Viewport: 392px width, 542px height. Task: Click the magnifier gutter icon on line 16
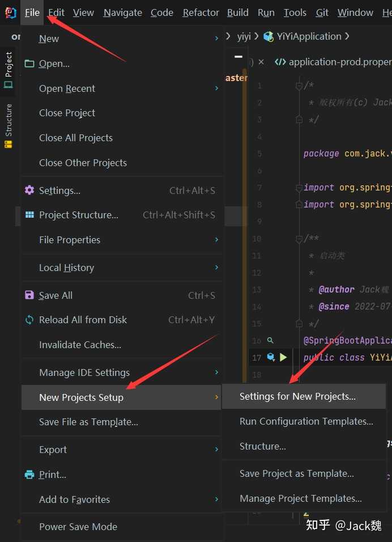click(x=270, y=340)
